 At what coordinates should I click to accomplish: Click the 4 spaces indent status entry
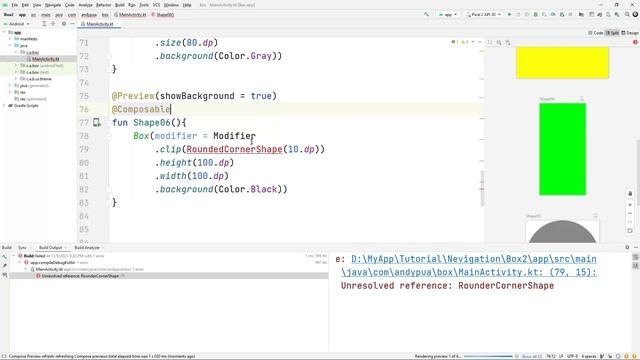pos(589,356)
